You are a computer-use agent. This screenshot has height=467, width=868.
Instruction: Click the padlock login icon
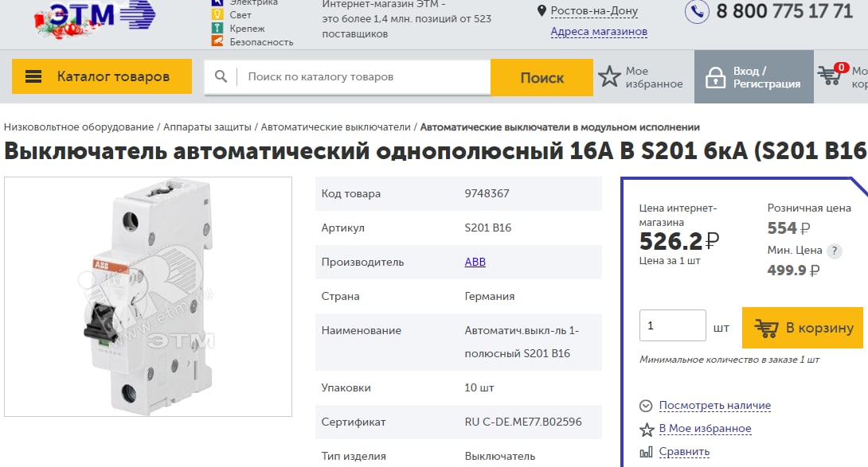coord(715,77)
